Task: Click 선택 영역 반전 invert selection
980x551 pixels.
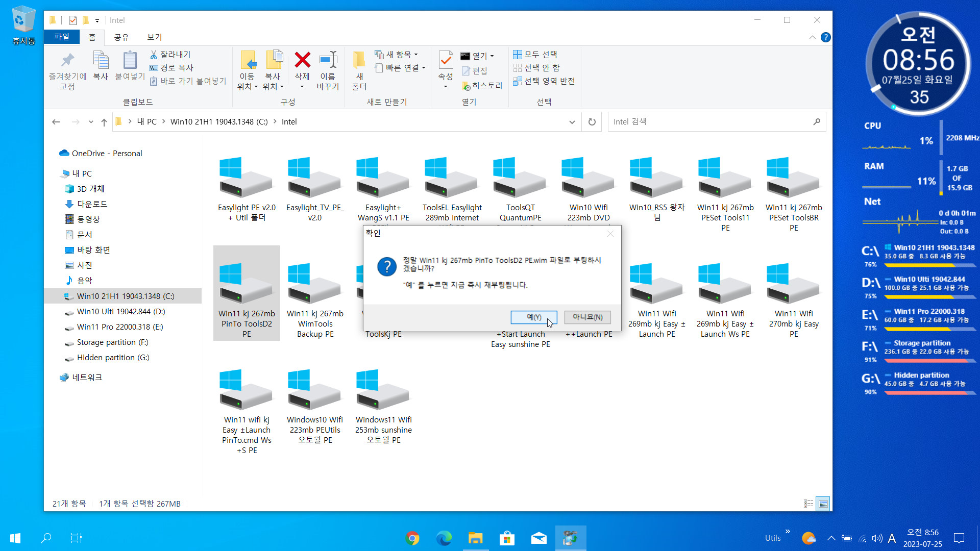Action: 544,81
